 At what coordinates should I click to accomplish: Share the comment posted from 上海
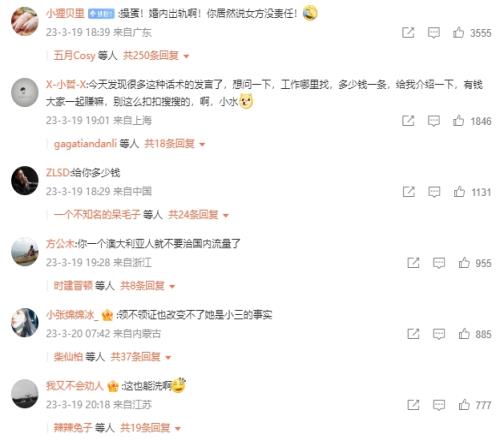pos(408,121)
